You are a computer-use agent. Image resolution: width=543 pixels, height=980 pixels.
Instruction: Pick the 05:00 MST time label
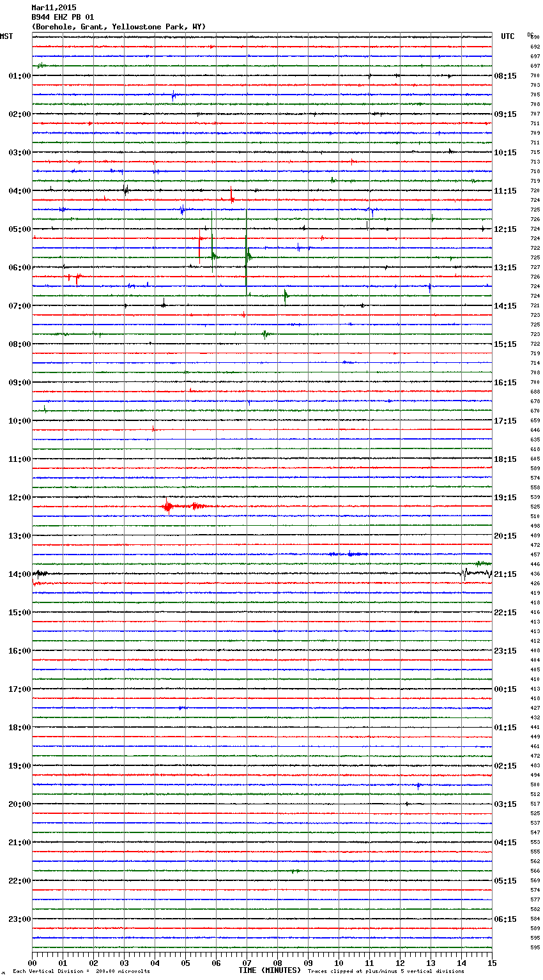pyautogui.click(x=19, y=229)
